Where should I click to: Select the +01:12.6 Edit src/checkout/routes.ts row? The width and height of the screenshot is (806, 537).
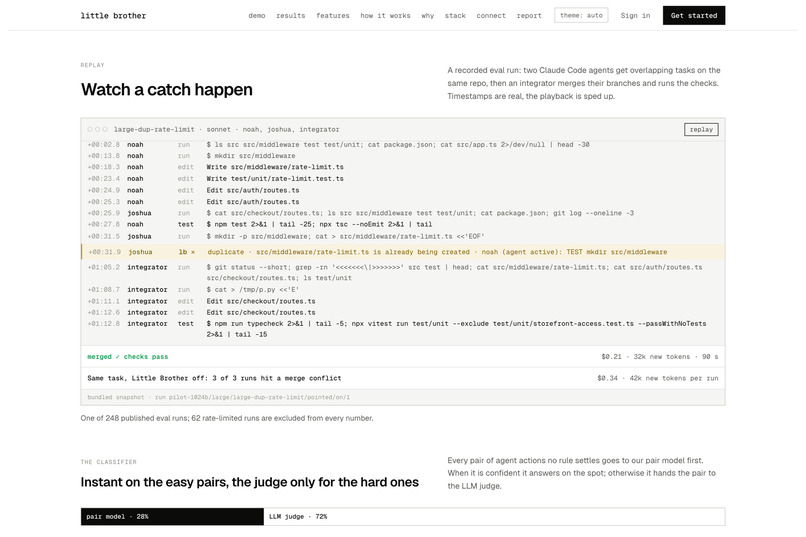click(x=403, y=312)
